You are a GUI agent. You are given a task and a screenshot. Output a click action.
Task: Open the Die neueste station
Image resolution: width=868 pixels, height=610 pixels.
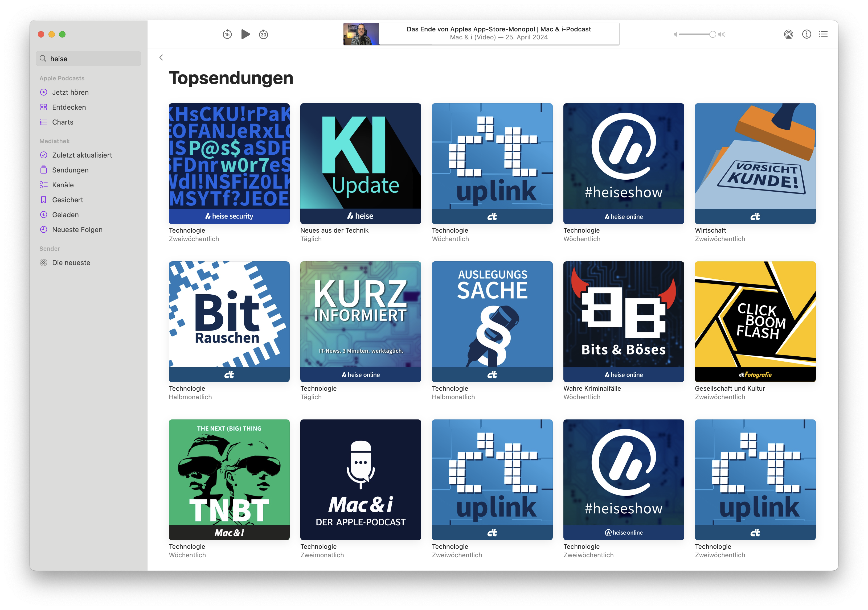(x=71, y=263)
